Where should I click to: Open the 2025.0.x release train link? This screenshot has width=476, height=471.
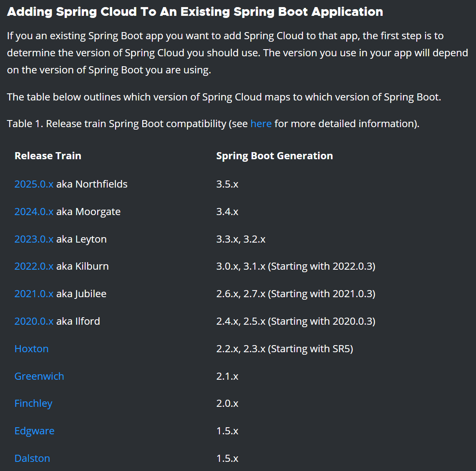(34, 184)
